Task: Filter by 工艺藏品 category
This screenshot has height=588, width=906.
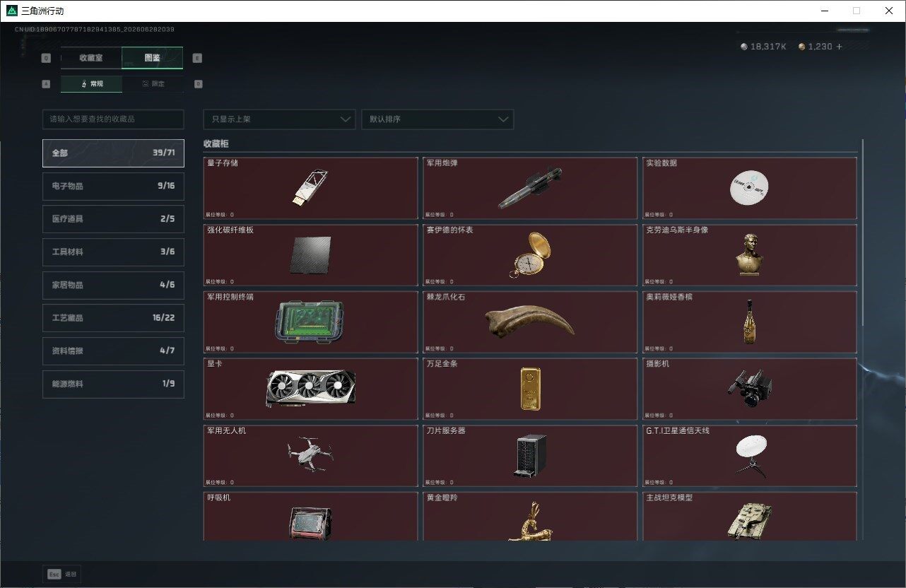Action: point(113,318)
